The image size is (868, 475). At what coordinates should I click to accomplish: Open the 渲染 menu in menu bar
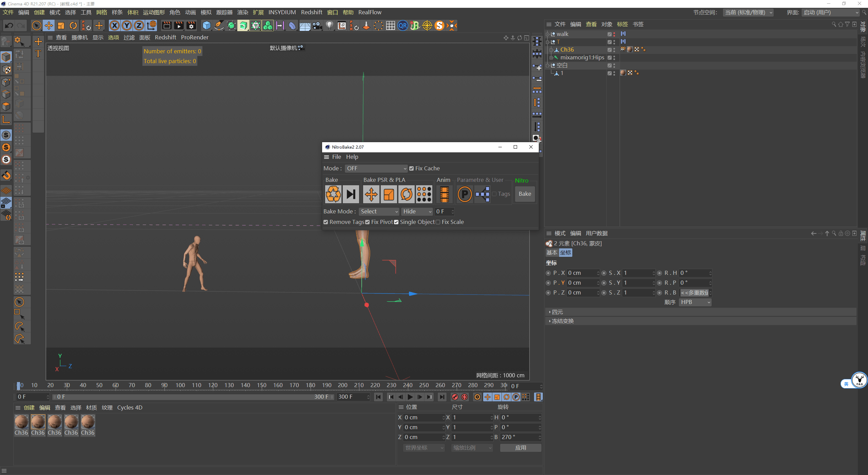pyautogui.click(x=242, y=12)
